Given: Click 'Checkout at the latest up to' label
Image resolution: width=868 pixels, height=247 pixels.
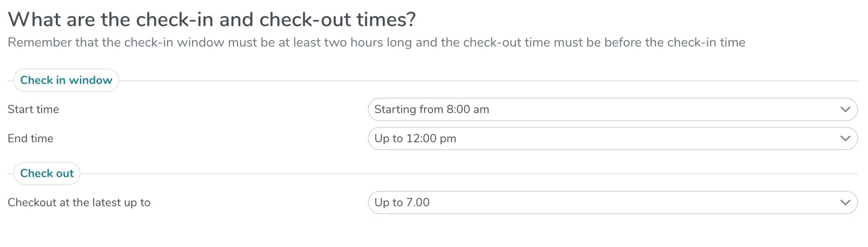Looking at the screenshot, I should coord(79,203).
